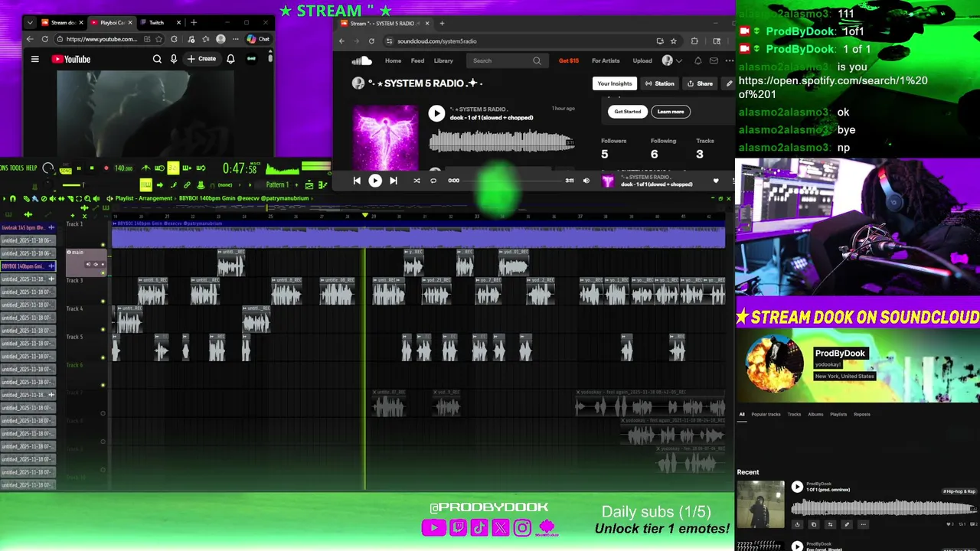Pause playback in FL Studio transport
This screenshot has width=980, height=551.
click(79, 168)
